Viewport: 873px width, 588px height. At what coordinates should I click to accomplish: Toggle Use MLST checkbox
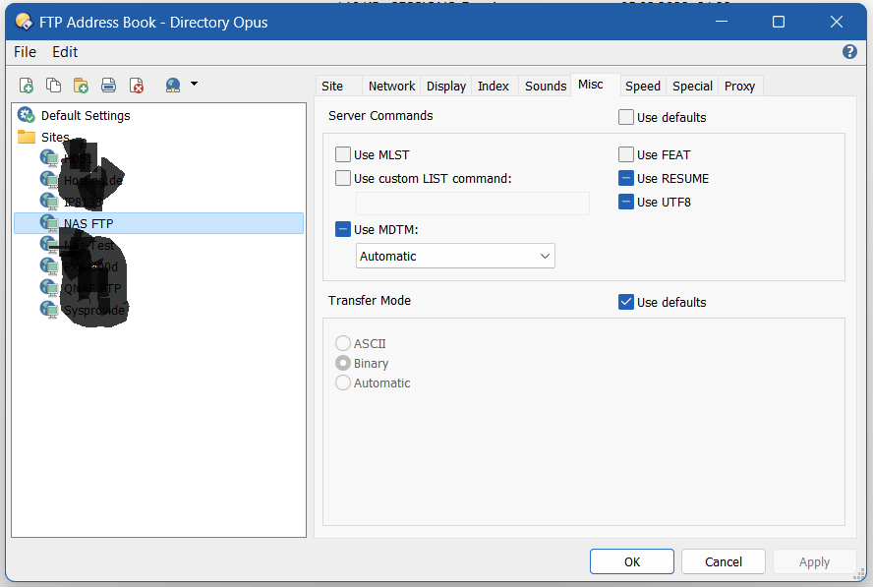coord(343,154)
